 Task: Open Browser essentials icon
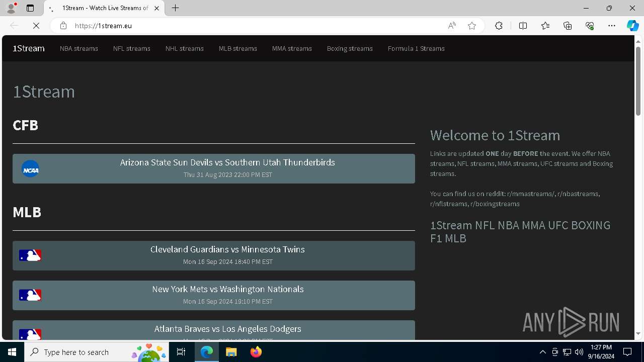(590, 26)
